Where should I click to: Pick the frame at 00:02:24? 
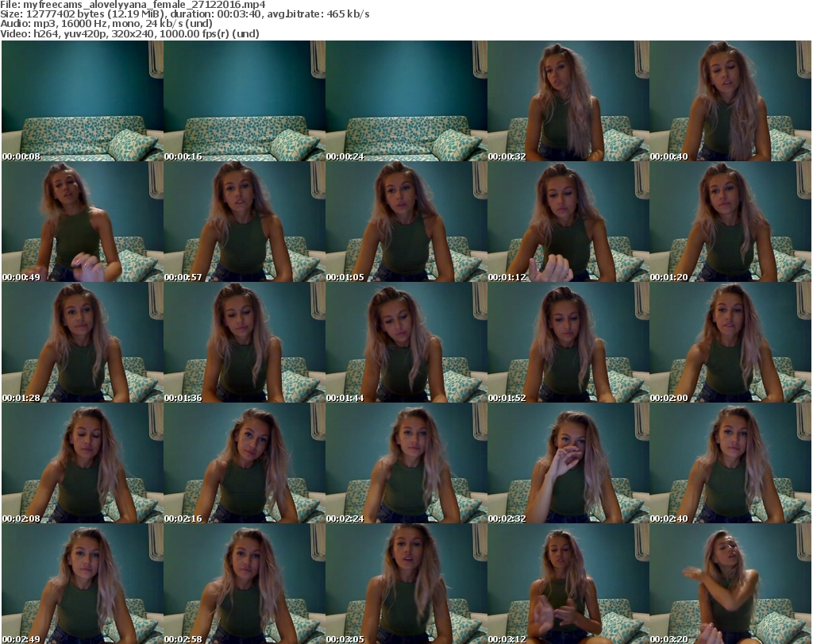click(x=406, y=463)
